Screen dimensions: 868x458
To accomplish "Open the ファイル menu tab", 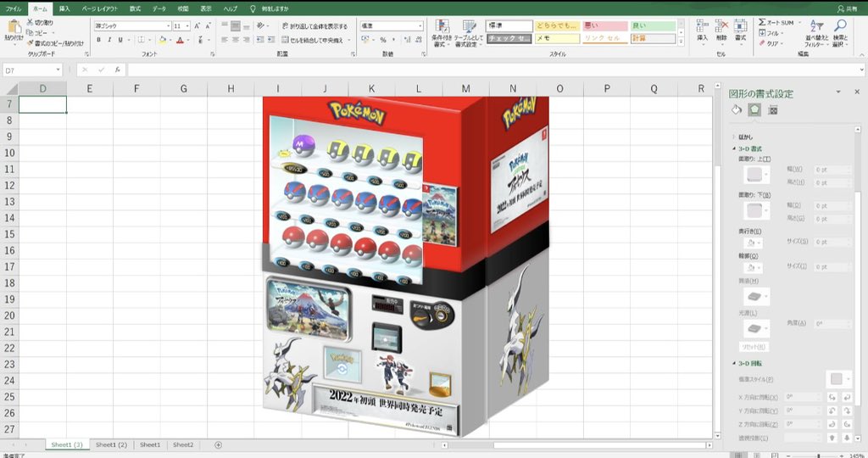I will point(14,8).
